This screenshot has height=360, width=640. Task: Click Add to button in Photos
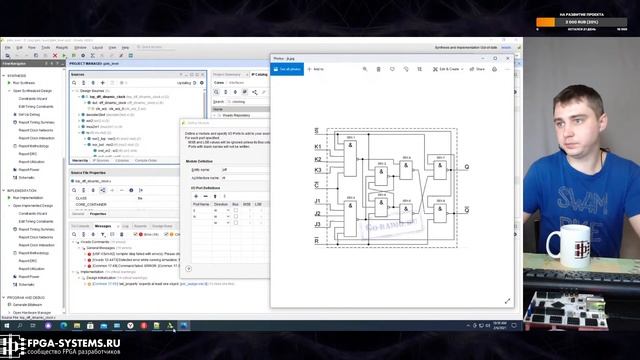tap(316, 69)
